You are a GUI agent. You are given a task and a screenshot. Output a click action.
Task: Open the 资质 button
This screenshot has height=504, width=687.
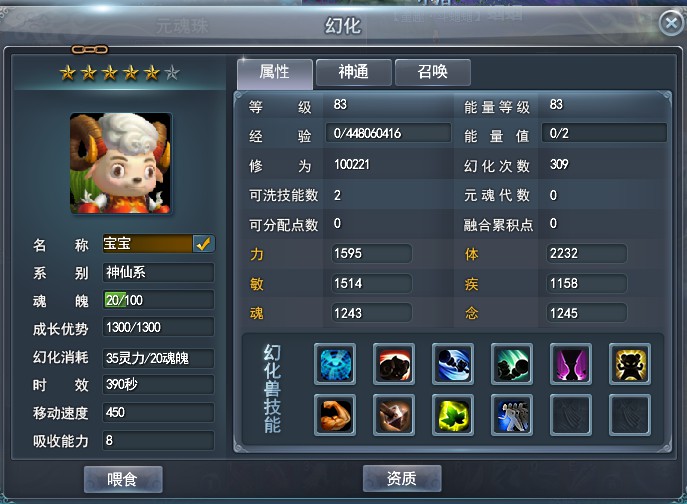click(x=402, y=478)
